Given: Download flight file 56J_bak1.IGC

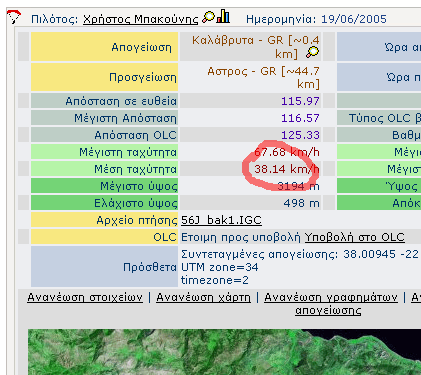Looking at the screenshot, I should [221, 220].
